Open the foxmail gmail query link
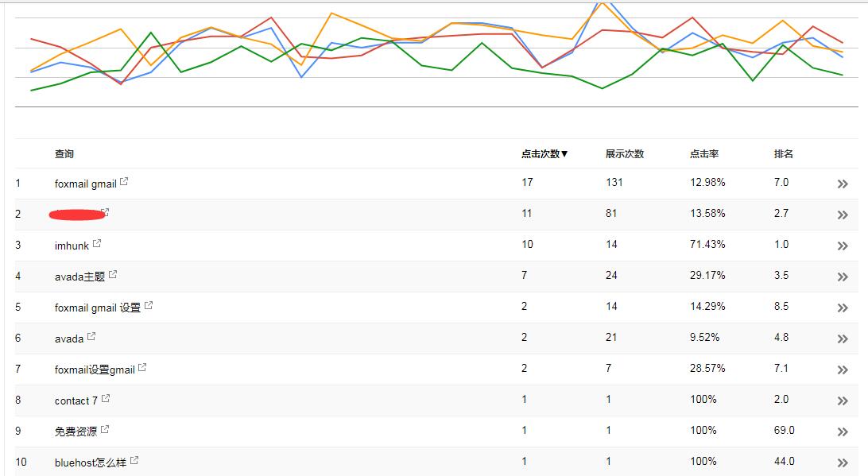Image resolution: width=868 pixels, height=476 pixels. pyautogui.click(x=85, y=184)
